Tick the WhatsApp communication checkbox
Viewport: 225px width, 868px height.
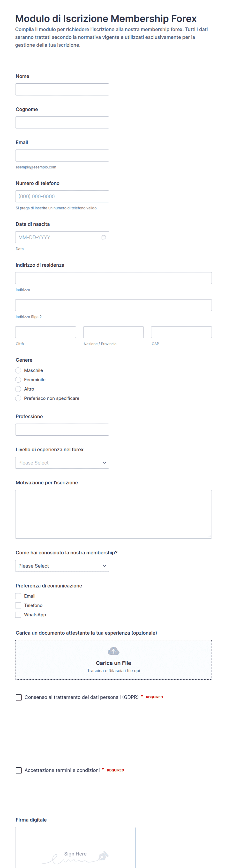point(18,615)
